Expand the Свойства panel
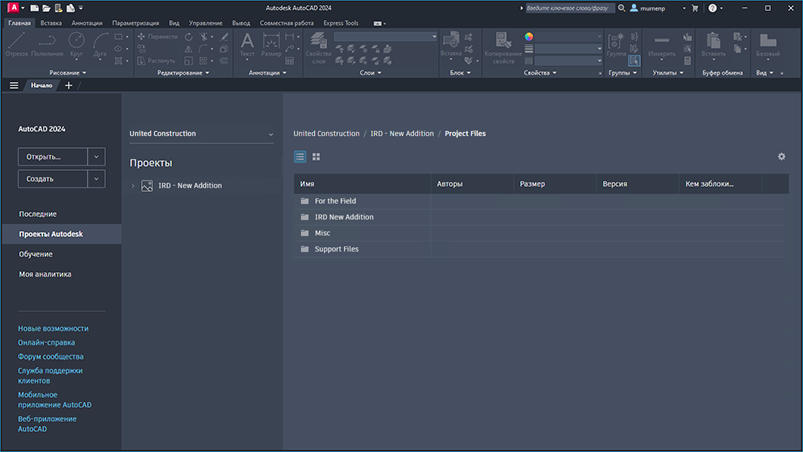The image size is (803, 452). (540, 73)
